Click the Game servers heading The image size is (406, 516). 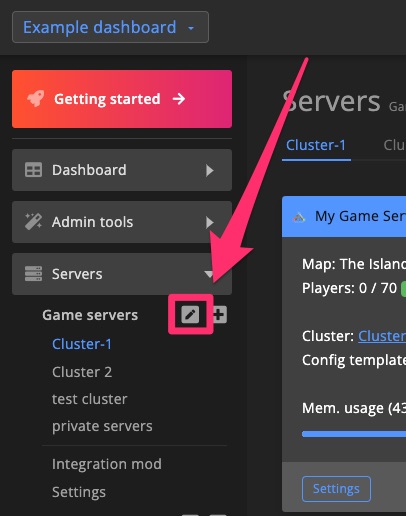point(90,315)
